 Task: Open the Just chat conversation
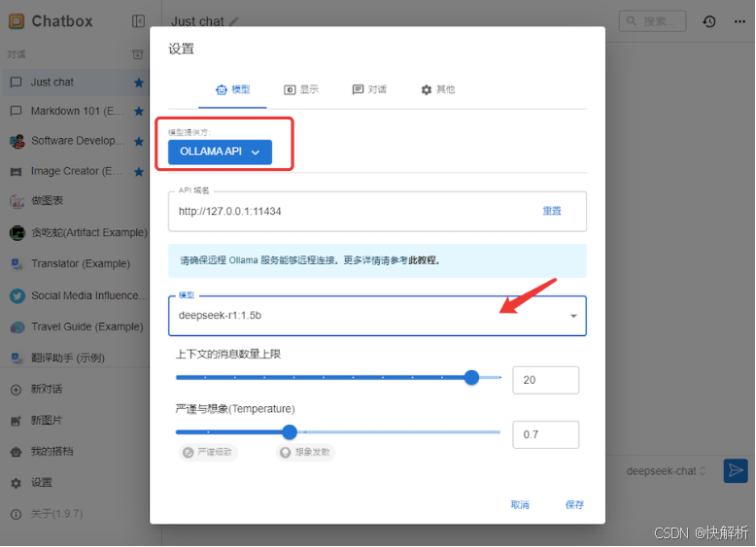tap(75, 82)
